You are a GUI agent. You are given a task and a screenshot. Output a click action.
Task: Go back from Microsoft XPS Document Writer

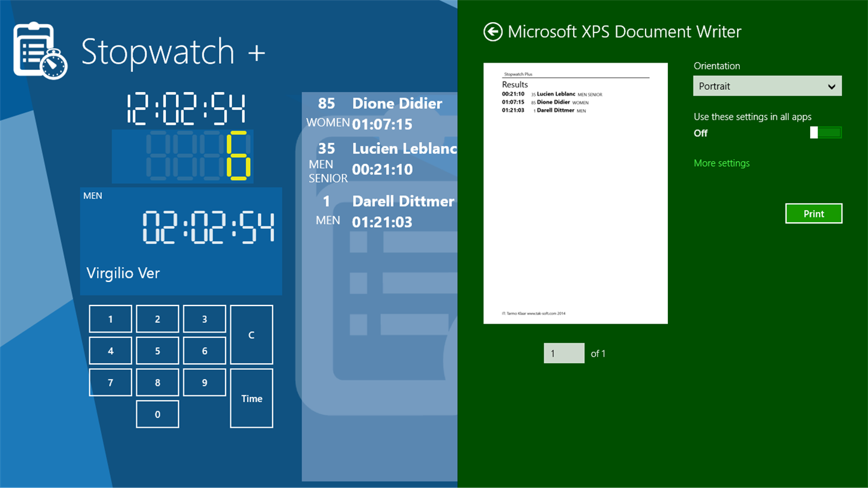pyautogui.click(x=492, y=32)
